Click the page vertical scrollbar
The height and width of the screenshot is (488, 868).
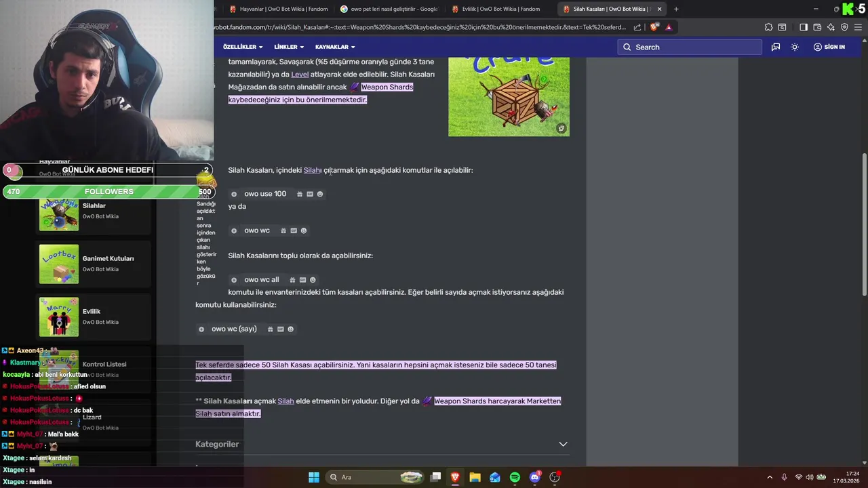click(x=864, y=224)
